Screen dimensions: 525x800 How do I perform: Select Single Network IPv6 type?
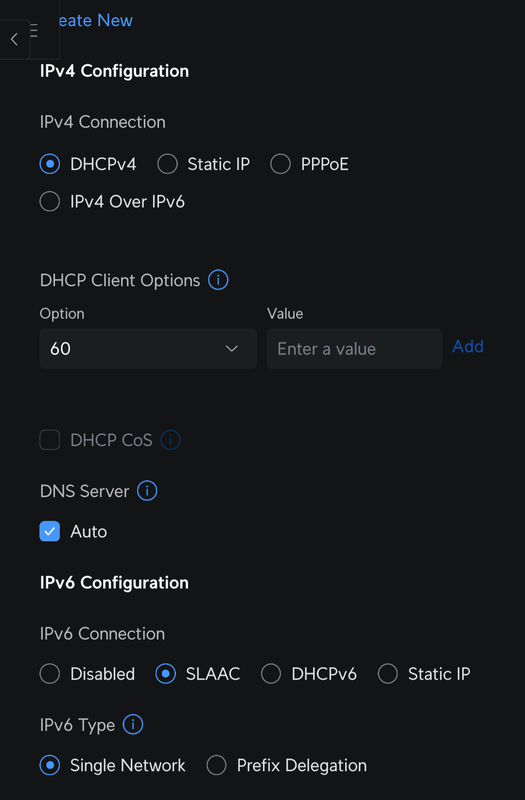click(49, 765)
